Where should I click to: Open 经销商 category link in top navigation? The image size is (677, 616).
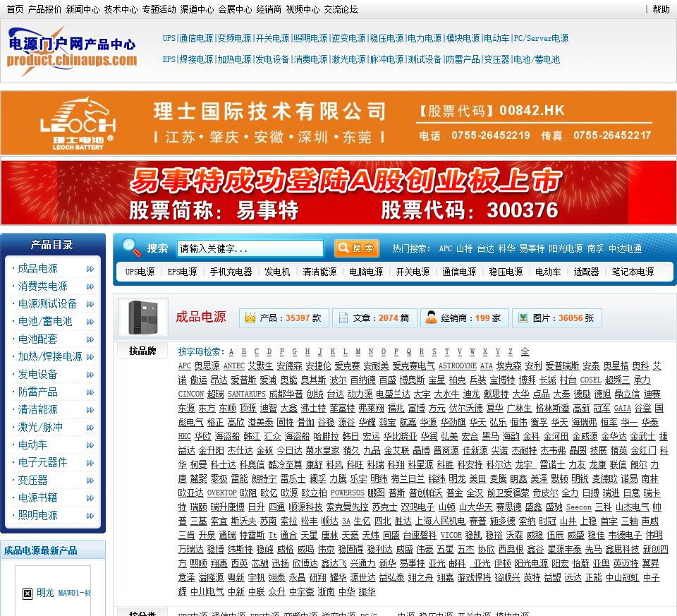pos(269,9)
